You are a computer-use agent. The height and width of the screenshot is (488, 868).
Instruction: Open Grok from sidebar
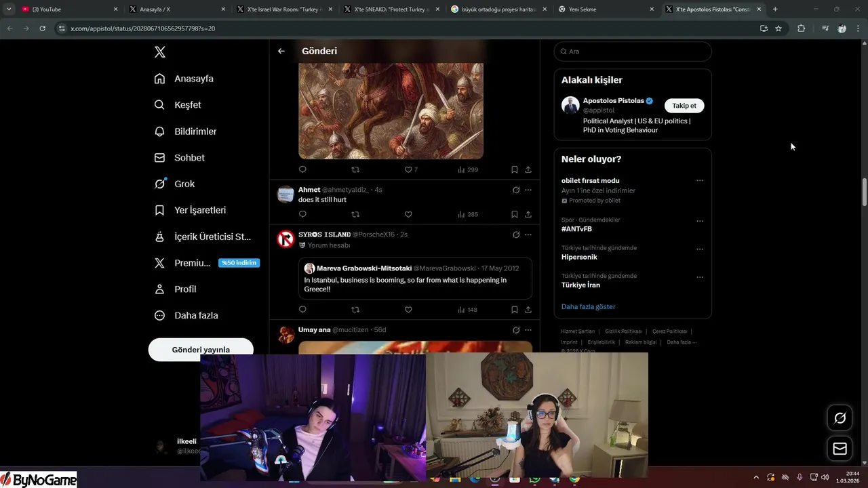174,184
